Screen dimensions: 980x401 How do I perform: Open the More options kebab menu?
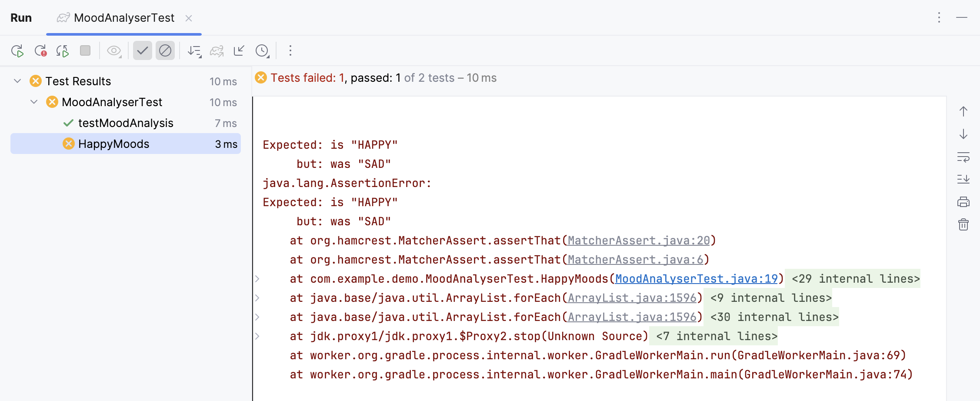point(290,50)
